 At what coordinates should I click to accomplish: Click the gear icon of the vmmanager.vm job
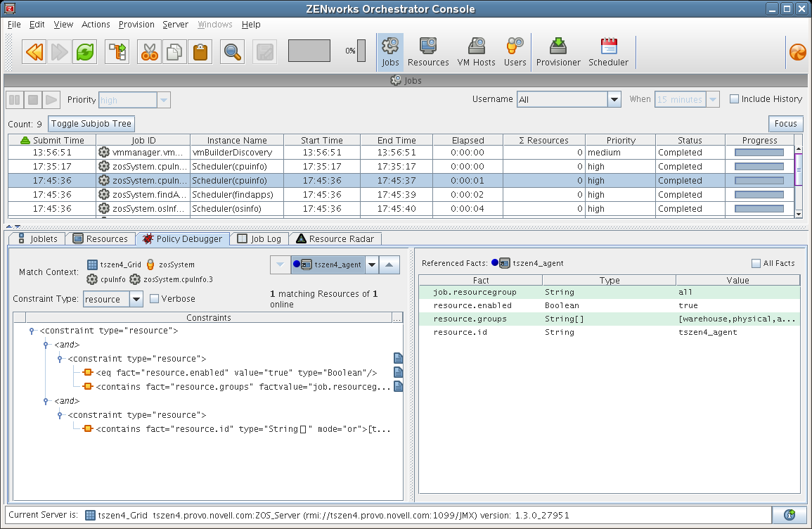[104, 153]
